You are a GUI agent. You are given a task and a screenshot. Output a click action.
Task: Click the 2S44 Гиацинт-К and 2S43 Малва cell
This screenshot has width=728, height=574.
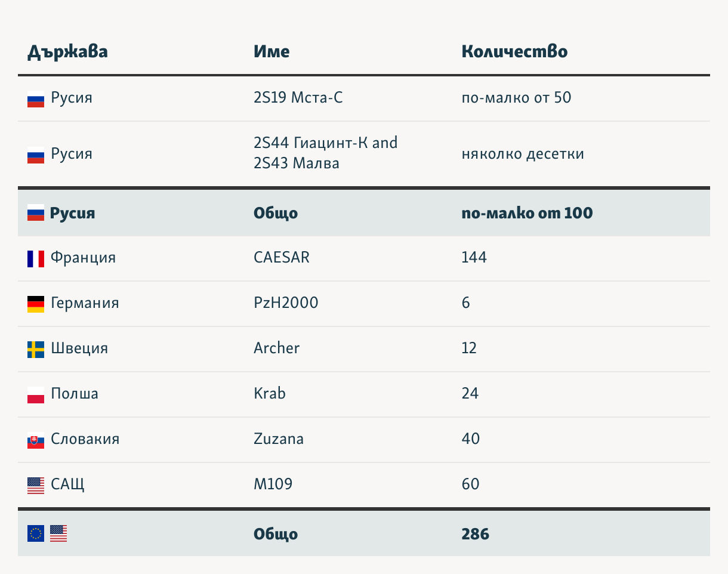(x=326, y=153)
